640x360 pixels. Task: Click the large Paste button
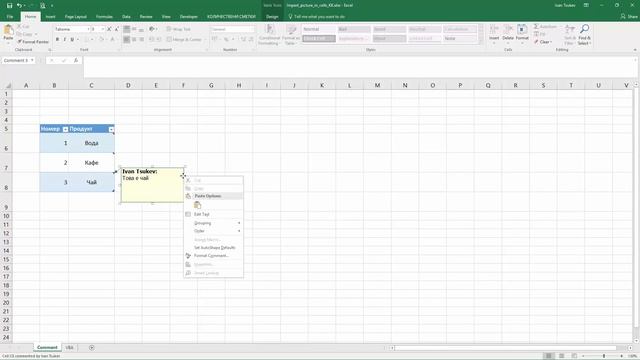pyautogui.click(x=8, y=34)
